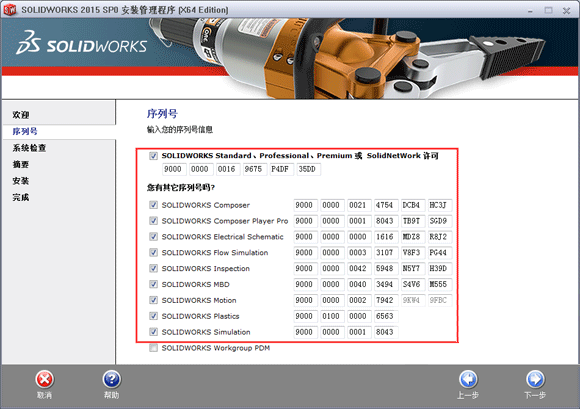Toggle SOLIDWORKS Inspection checkbox
The width and height of the screenshot is (580, 409).
coord(154,268)
